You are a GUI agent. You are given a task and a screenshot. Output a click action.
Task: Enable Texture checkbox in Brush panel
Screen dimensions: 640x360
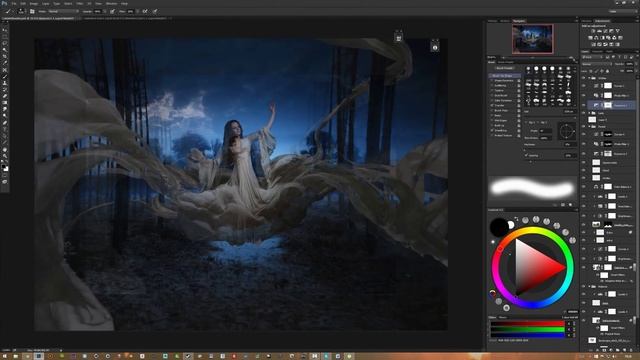point(491,91)
